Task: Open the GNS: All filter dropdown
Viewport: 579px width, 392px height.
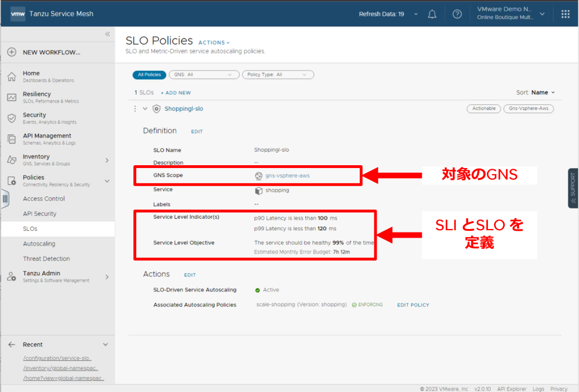Action: (x=204, y=75)
